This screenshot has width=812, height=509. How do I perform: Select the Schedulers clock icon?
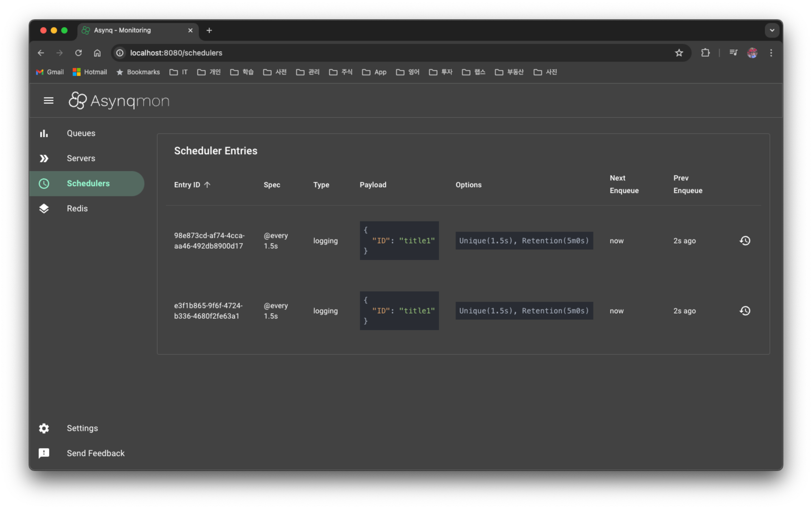44,183
